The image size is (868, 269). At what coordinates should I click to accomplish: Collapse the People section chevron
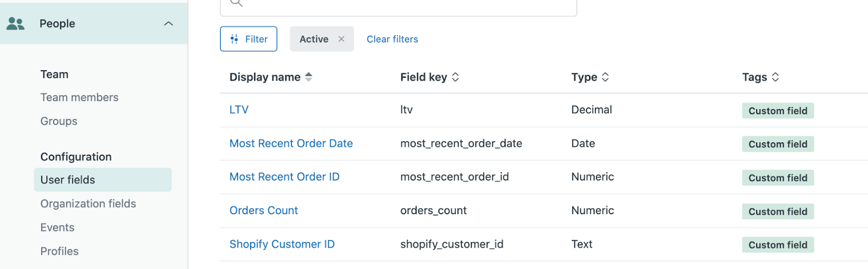[x=169, y=23]
